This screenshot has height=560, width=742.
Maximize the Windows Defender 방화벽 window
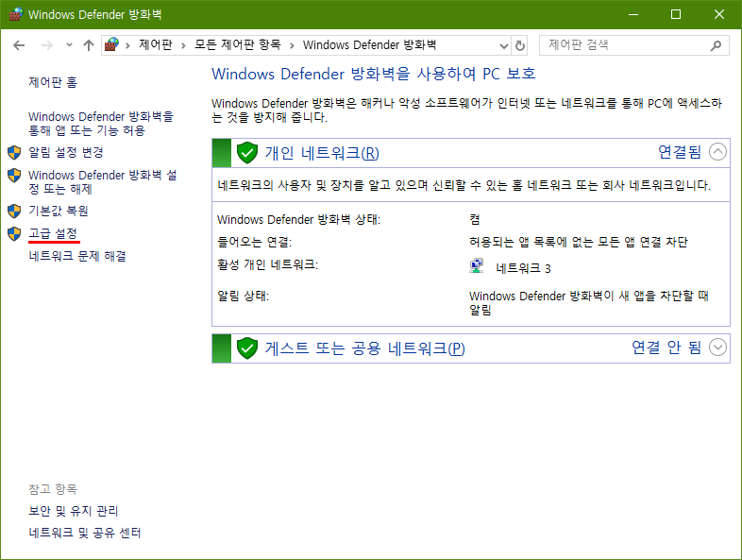(676, 14)
